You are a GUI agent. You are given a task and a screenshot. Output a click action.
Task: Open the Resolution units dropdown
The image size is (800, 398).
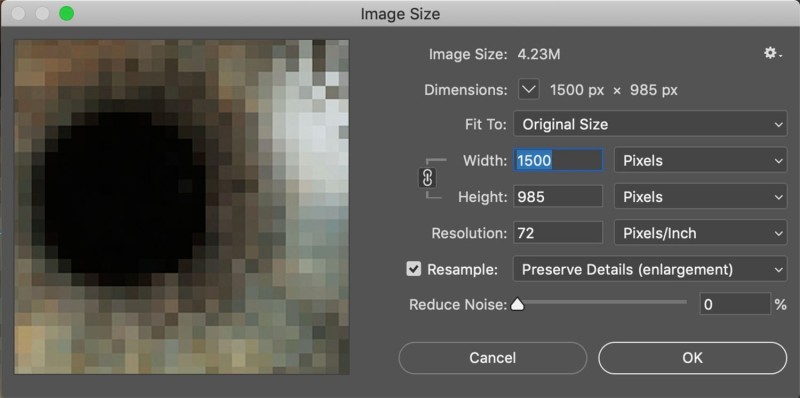click(700, 234)
